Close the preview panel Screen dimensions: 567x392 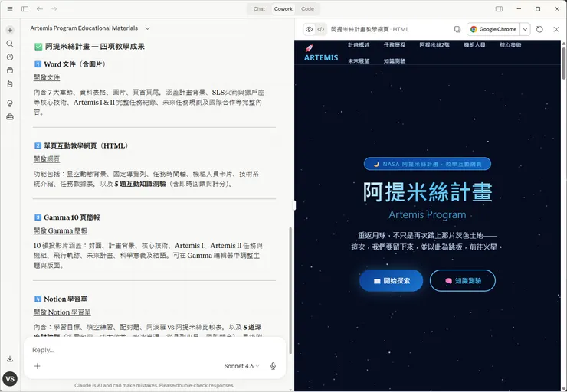556,29
